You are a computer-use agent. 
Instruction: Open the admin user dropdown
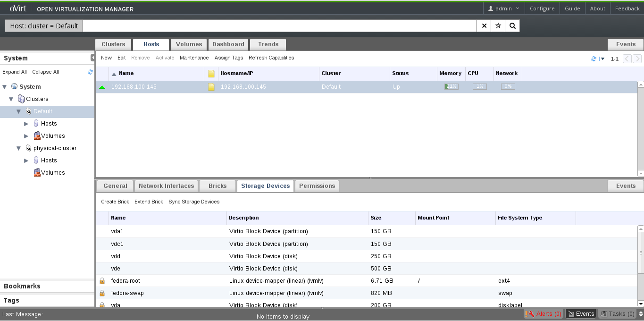[x=503, y=8]
